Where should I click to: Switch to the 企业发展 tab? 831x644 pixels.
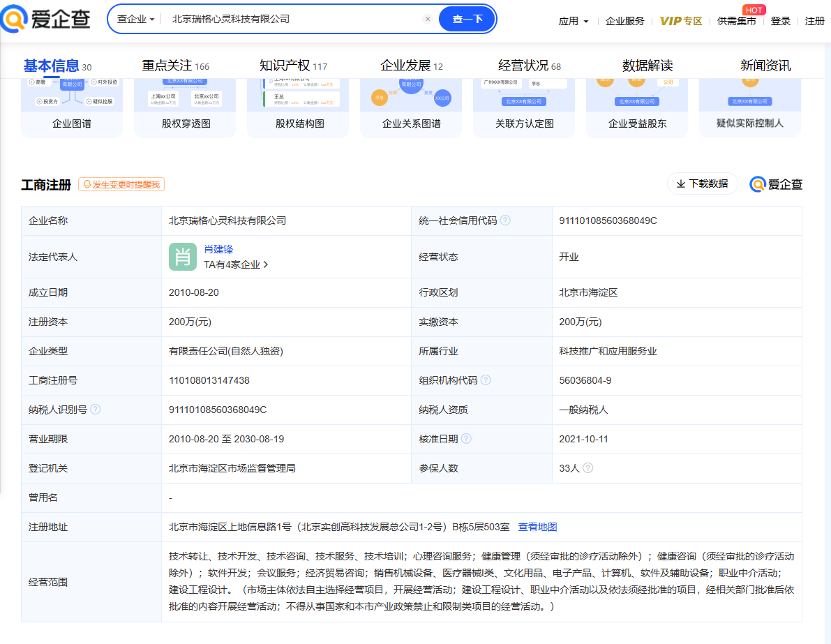[411, 66]
